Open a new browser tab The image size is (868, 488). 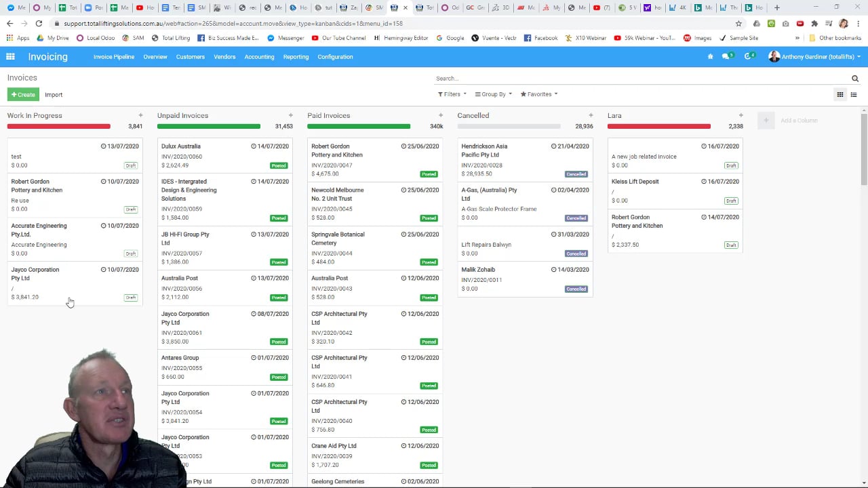(x=776, y=7)
